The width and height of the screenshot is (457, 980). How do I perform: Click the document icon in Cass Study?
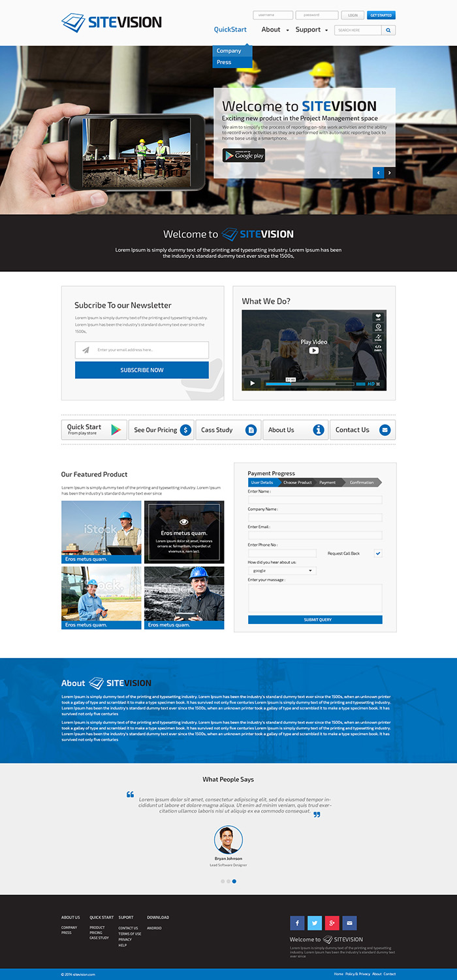[251, 430]
